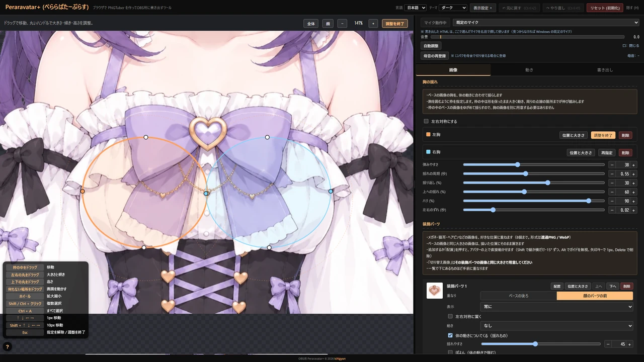Image resolution: width=644 pixels, height=362 pixels.
Task: Uncheck 体の動きについてくる checkbox
Action: 450,335
